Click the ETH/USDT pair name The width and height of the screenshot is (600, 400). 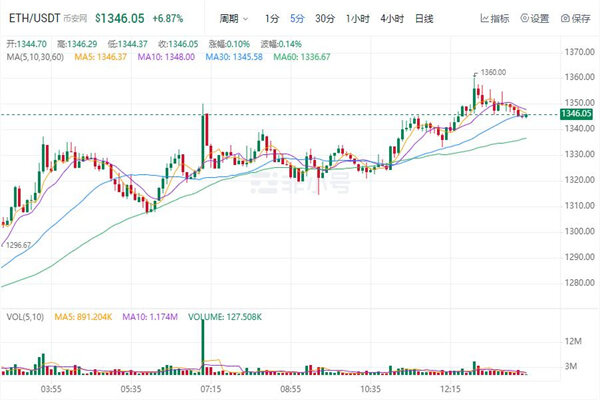32,19
